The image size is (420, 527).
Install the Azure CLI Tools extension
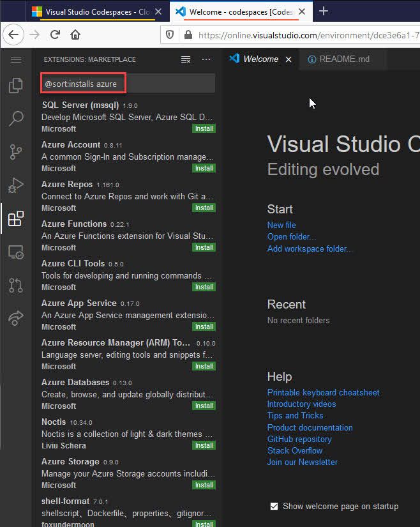(204, 287)
